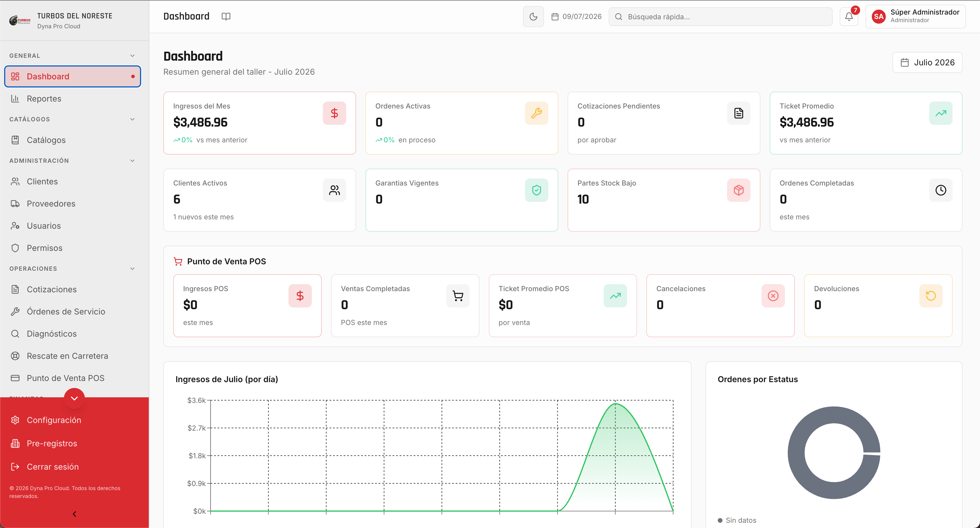This screenshot has width=980, height=528.
Task: Click the trend icon in Ticket Promedio card
Action: pos(941,113)
